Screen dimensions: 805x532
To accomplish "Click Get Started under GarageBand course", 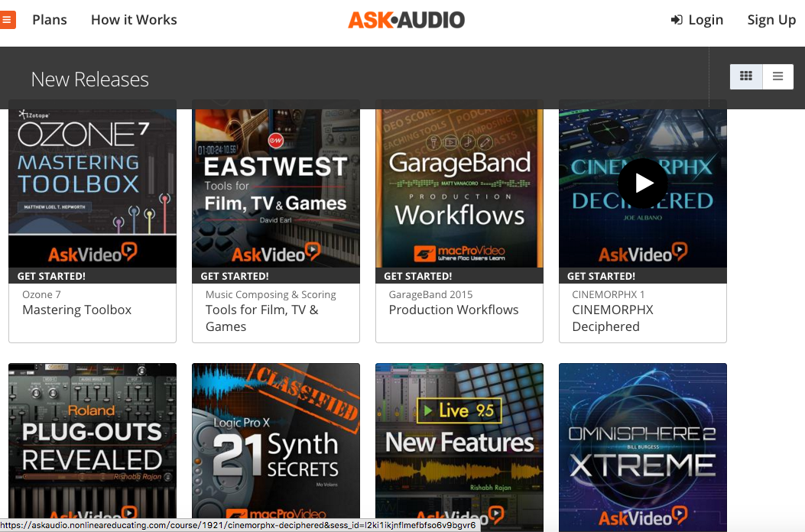I will click(x=418, y=276).
